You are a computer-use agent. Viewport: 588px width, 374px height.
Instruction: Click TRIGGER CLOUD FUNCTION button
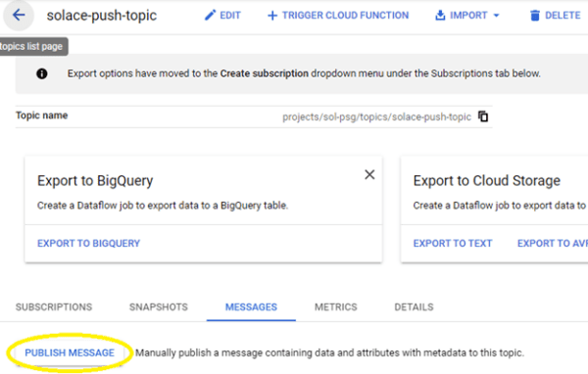pos(338,16)
